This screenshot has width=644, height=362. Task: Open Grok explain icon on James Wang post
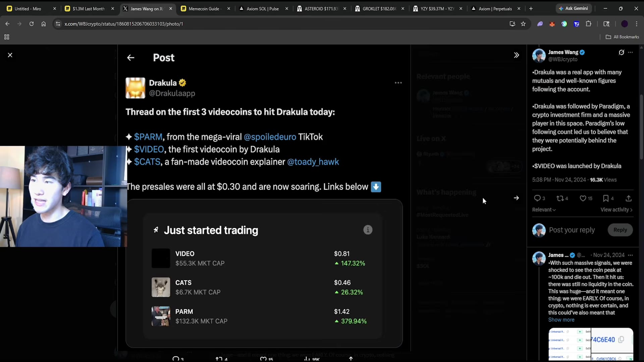click(x=622, y=52)
